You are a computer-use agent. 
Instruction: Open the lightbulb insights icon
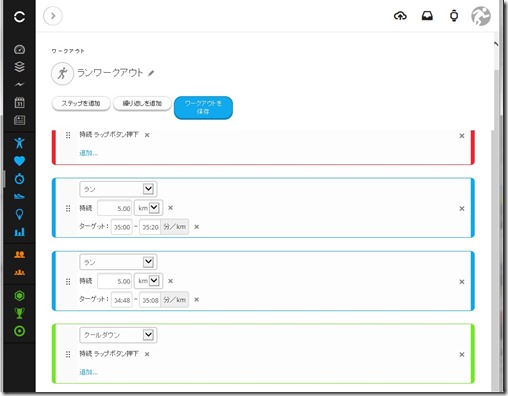point(19,214)
